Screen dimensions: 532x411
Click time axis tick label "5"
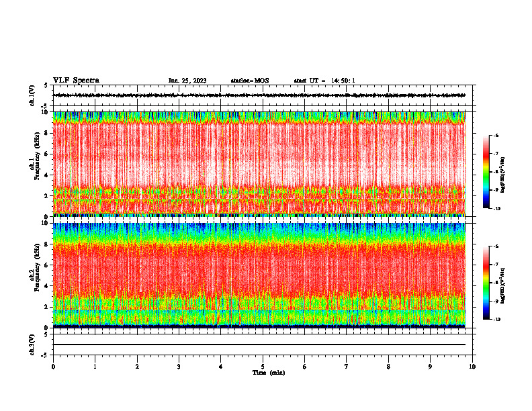[263, 367]
